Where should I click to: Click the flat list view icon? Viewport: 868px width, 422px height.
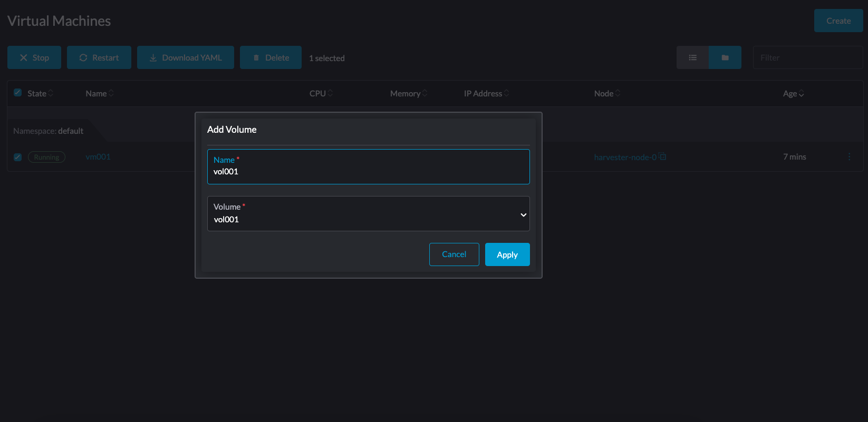[x=692, y=57]
